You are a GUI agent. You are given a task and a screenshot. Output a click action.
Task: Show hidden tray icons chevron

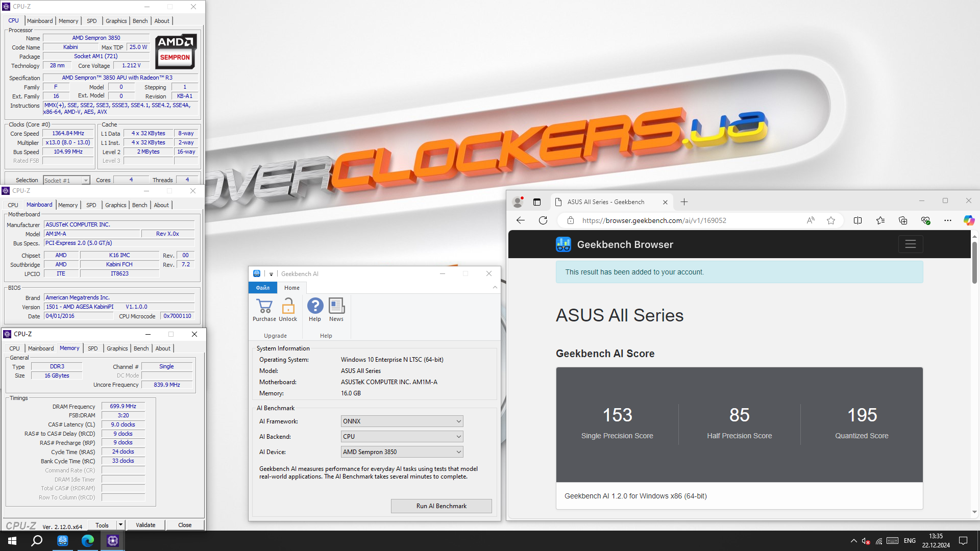coord(853,541)
